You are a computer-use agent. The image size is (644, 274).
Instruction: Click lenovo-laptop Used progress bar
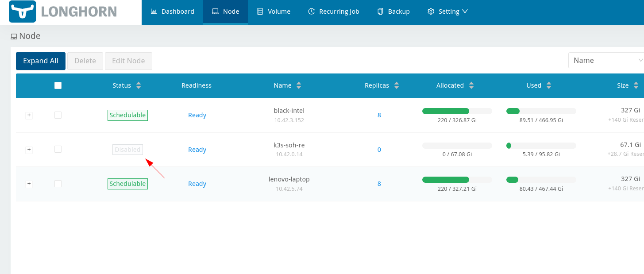coord(541,180)
